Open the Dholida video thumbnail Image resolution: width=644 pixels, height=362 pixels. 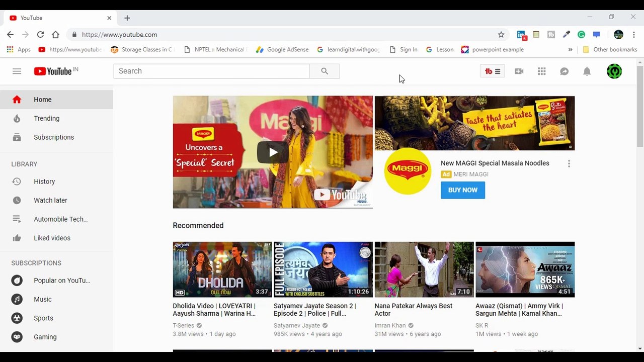[x=222, y=269]
